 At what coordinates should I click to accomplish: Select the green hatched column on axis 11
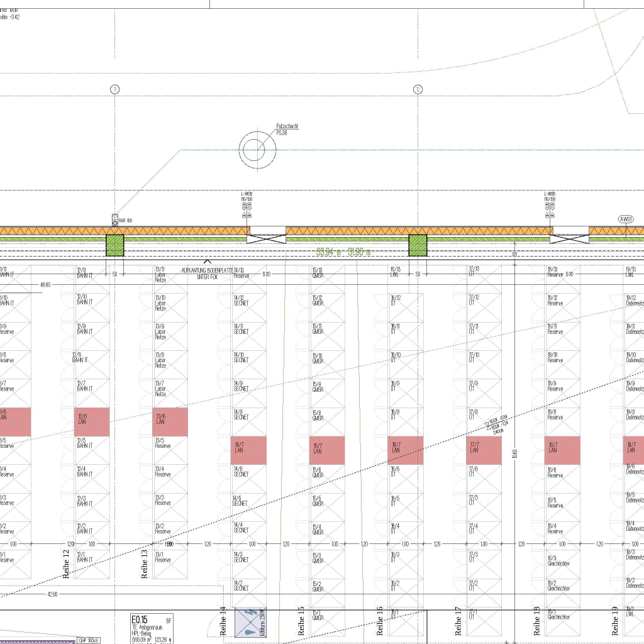coord(114,245)
